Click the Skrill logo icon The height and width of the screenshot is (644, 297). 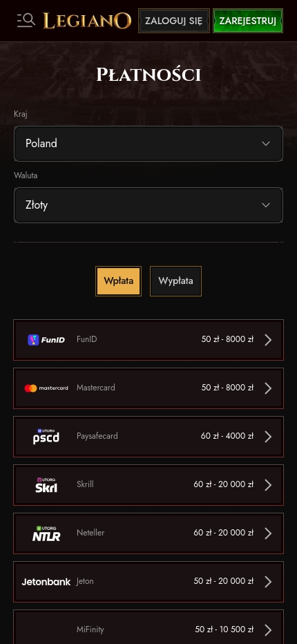pyautogui.click(x=46, y=484)
